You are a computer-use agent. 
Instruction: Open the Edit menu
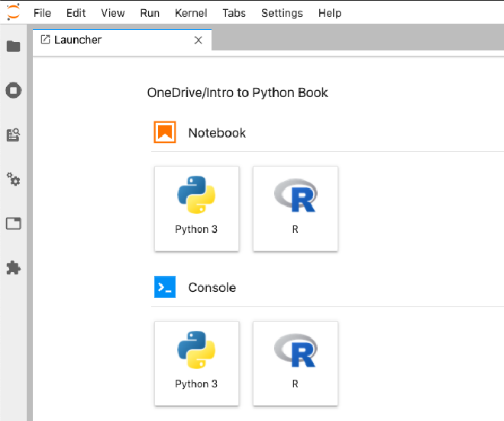76,13
